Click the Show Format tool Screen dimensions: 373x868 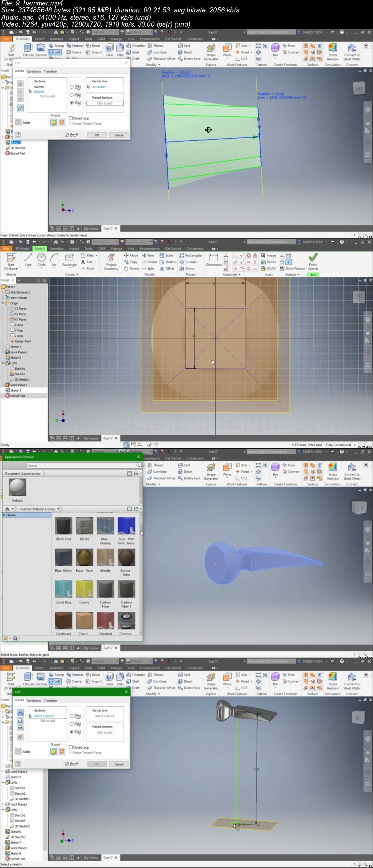292,268
